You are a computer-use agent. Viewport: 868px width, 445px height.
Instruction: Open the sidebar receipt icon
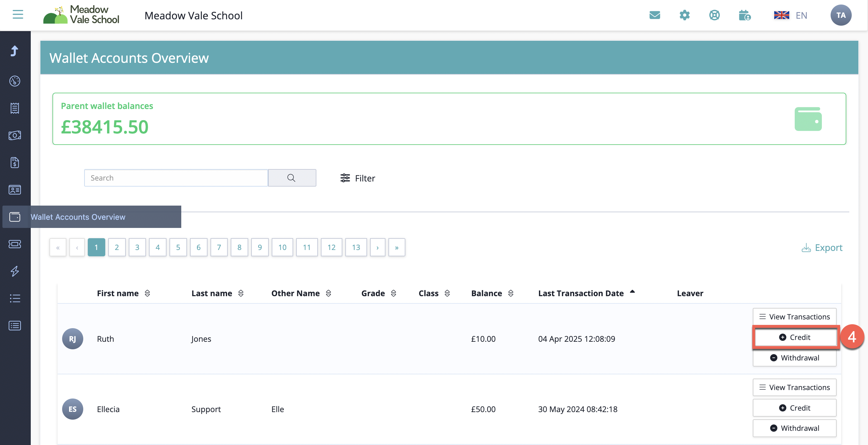15,108
